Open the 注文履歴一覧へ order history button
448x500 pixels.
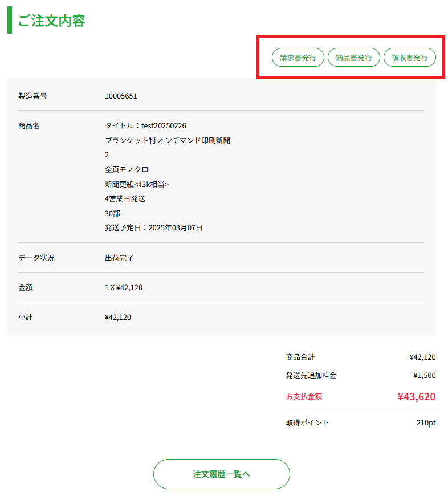pyautogui.click(x=221, y=474)
